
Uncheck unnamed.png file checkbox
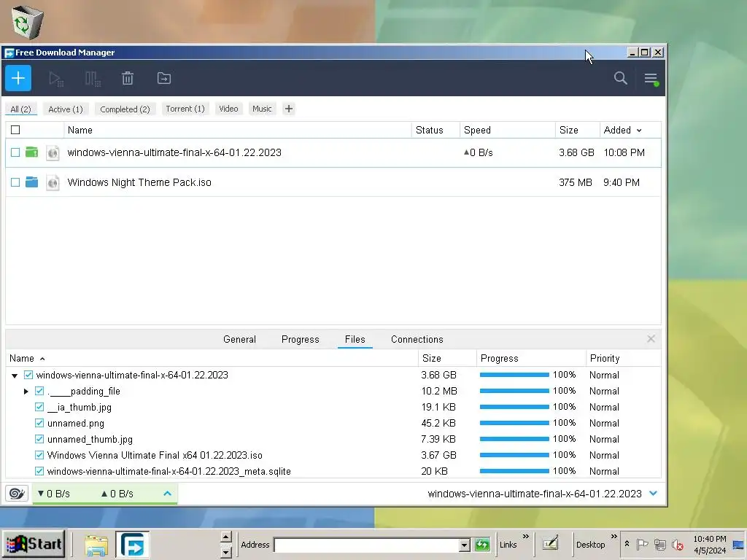point(39,423)
